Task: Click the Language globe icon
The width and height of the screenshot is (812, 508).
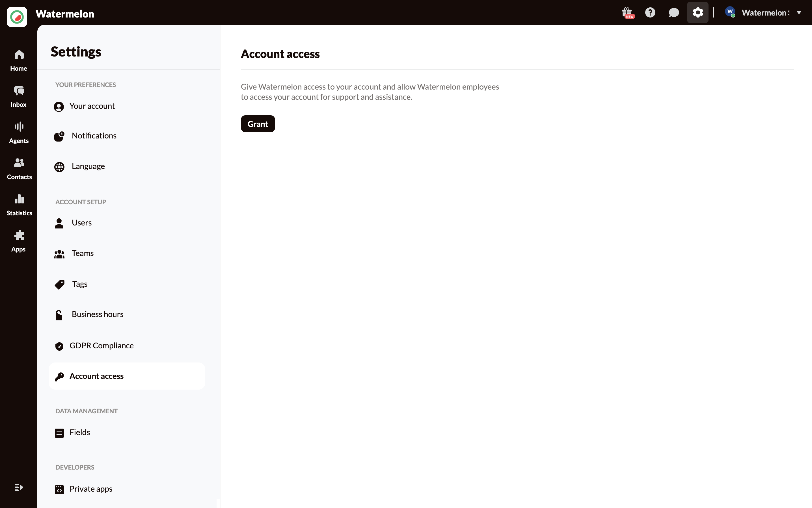Action: 59,167
